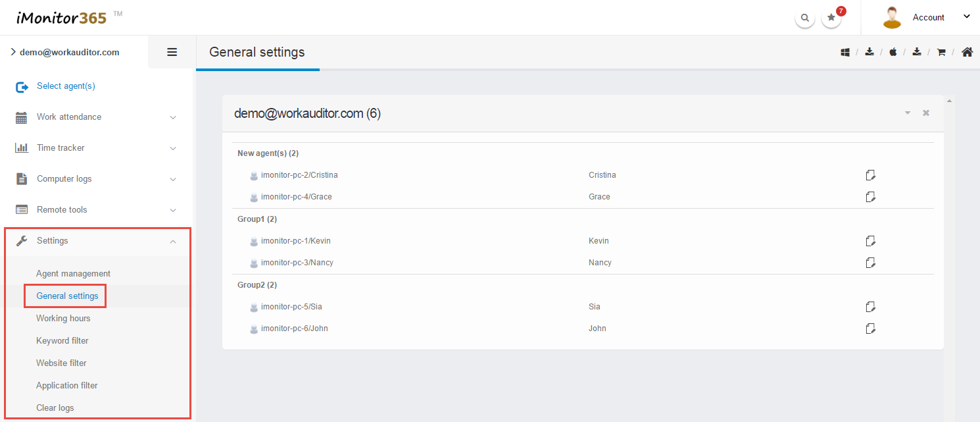980x422 pixels.
Task: Select agent imonitor-pc-2/Cristina
Action: click(299, 175)
